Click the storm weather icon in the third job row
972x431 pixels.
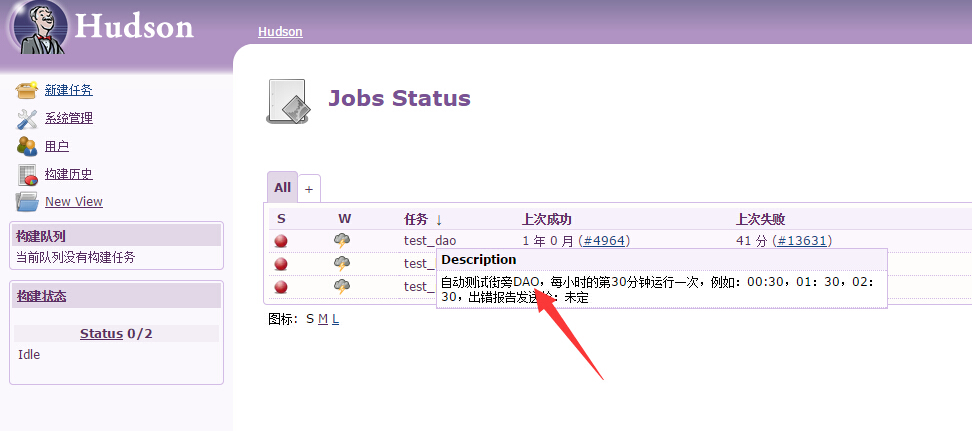(x=342, y=287)
